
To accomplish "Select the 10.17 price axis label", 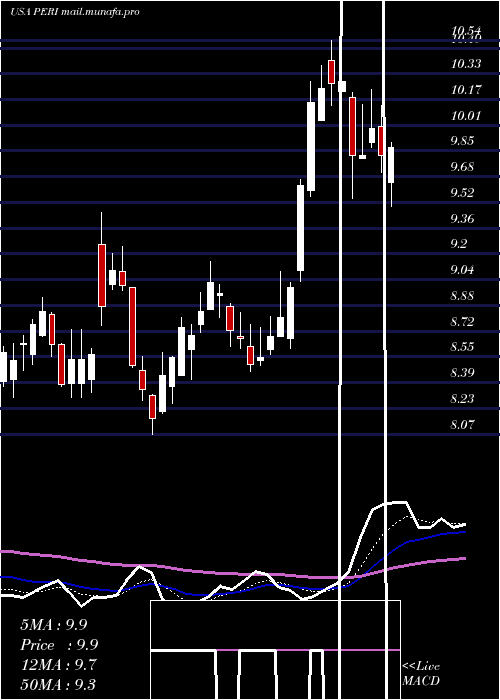I will click(x=466, y=90).
